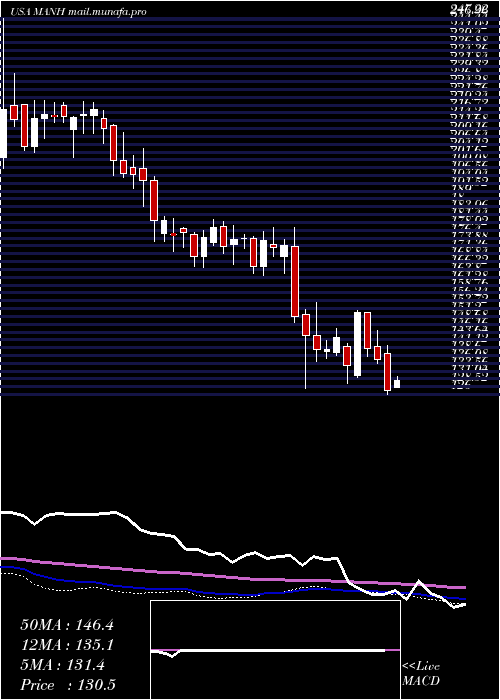500x700 pixels.
Task: Click the MACD inset panel
Action: click(275, 650)
